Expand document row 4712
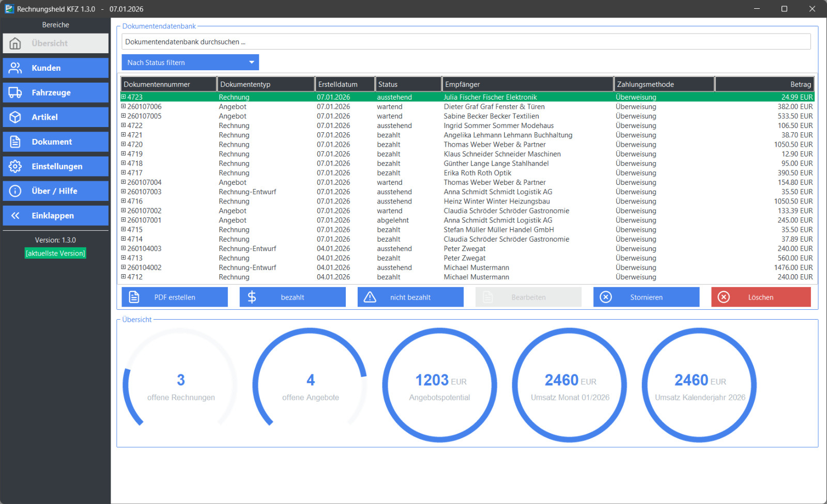The image size is (827, 504). (124, 277)
